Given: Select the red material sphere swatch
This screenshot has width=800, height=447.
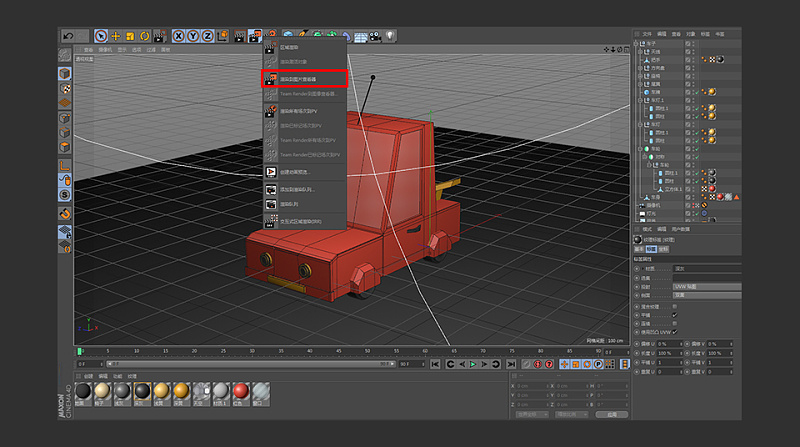Looking at the screenshot, I should click(241, 392).
